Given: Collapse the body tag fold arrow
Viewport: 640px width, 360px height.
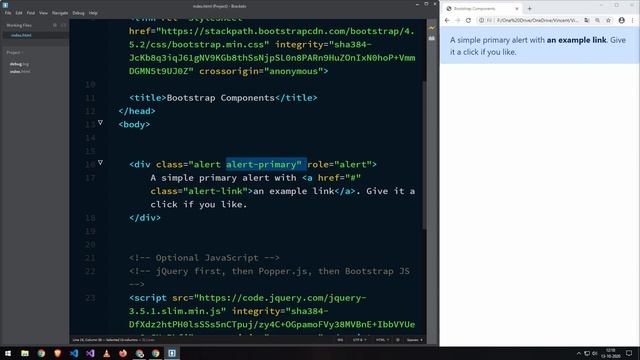Looking at the screenshot, I should 100,122.
